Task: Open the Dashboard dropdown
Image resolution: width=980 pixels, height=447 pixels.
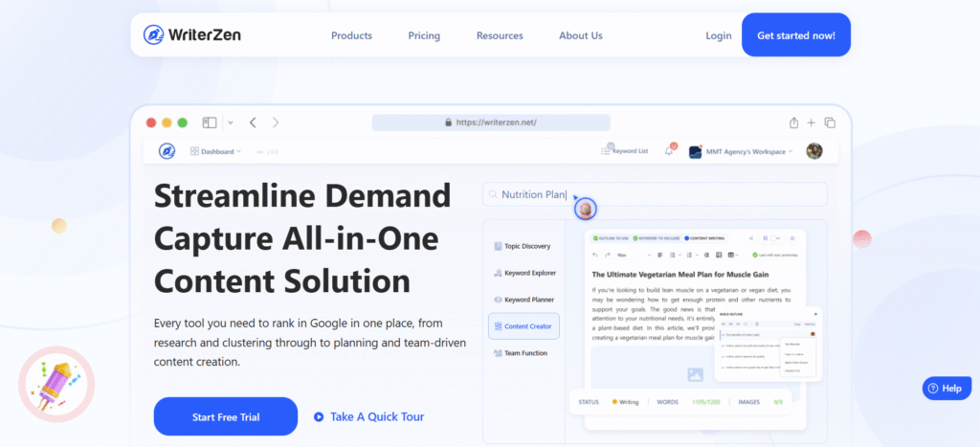Action: point(215,151)
